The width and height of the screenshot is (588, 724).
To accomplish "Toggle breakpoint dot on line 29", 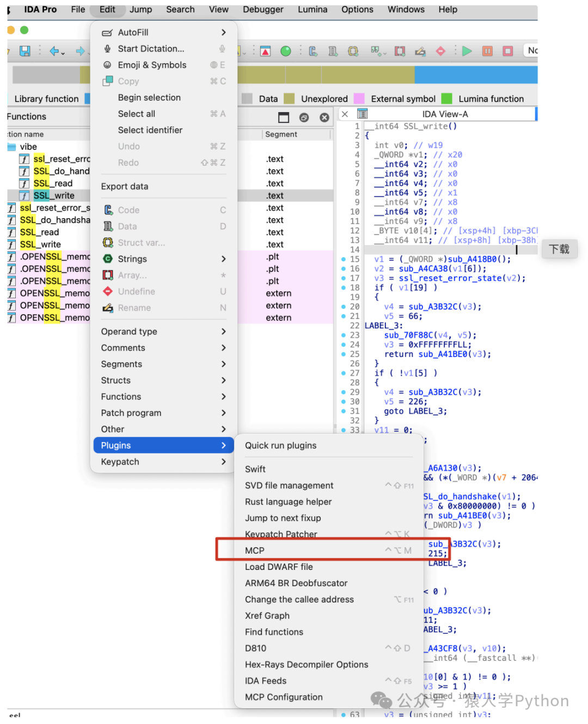I will [344, 392].
